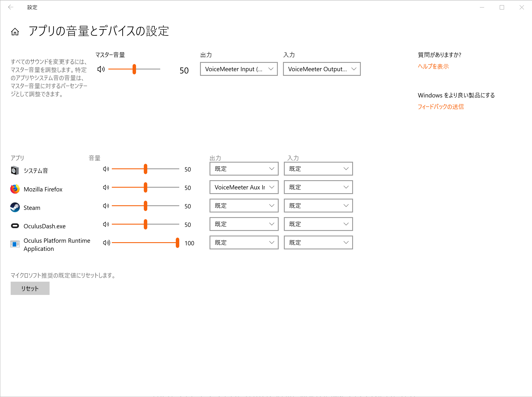The image size is (532, 397).
Task: Click the Oculus Platform Runtime app icon
Action: click(15, 244)
